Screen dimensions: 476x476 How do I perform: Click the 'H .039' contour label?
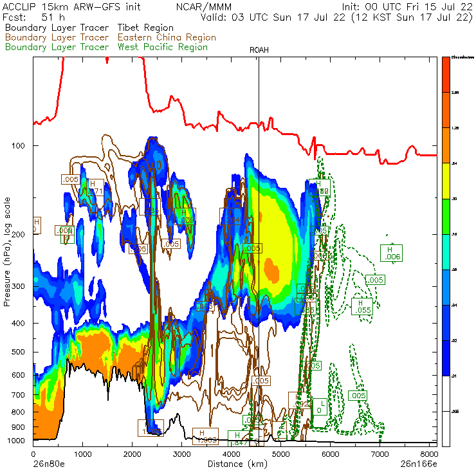click(x=185, y=216)
